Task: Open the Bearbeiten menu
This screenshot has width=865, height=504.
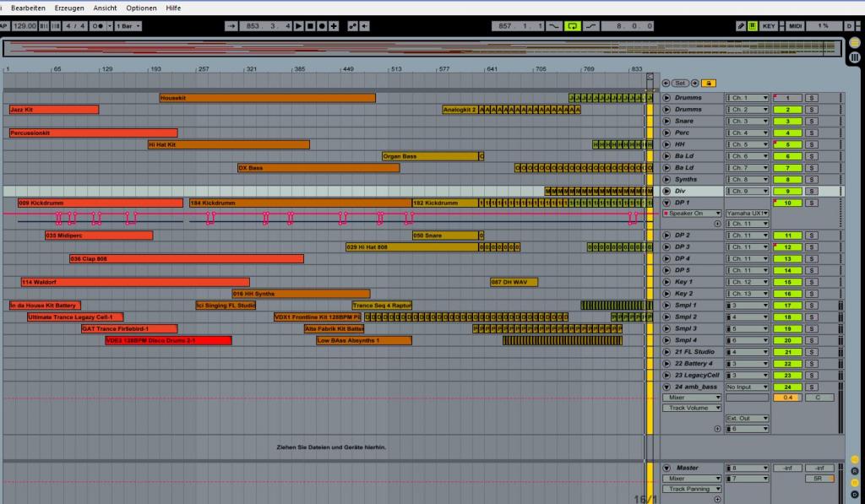Action: coord(28,8)
